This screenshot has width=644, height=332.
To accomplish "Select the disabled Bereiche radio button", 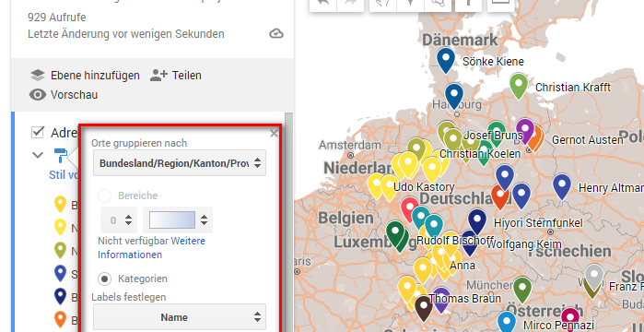I will (105, 196).
